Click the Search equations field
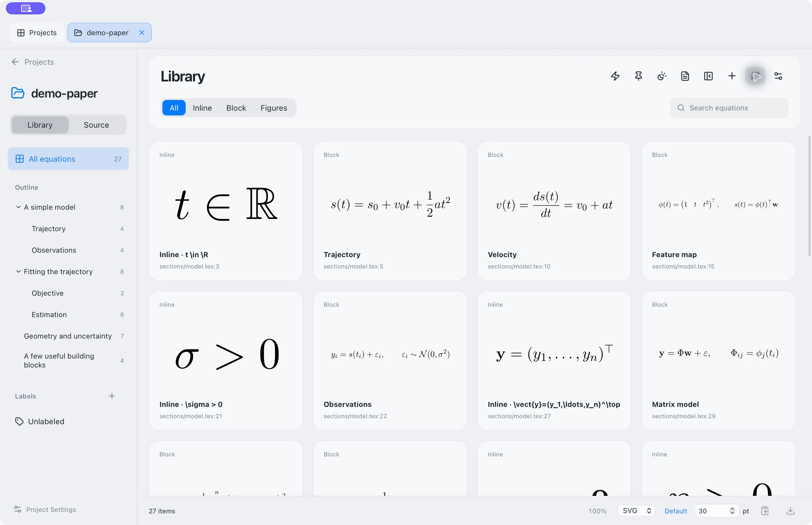 729,108
